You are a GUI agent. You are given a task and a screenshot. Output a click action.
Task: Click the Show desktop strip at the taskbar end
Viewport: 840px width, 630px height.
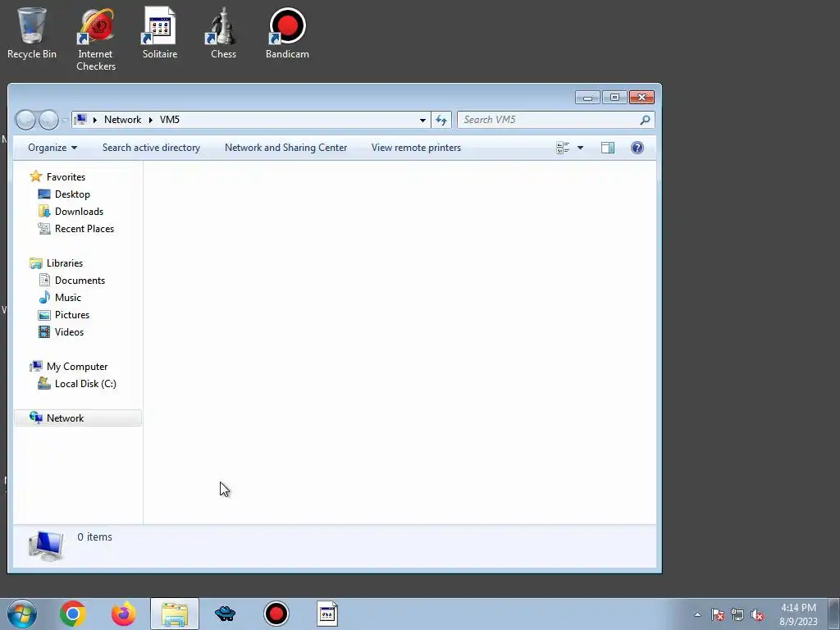(834, 614)
